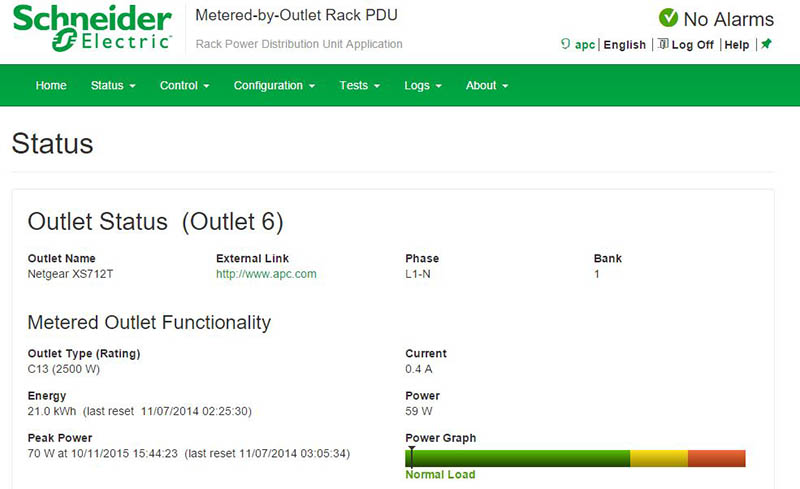Click the marker on the Power Graph
This screenshot has height=489, width=800.
(412, 457)
